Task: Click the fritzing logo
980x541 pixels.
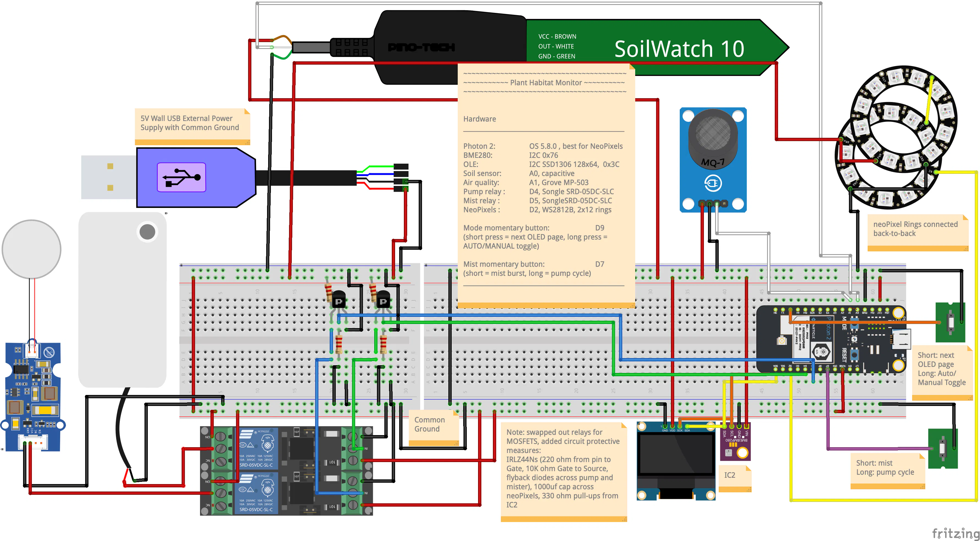Action: tap(955, 533)
